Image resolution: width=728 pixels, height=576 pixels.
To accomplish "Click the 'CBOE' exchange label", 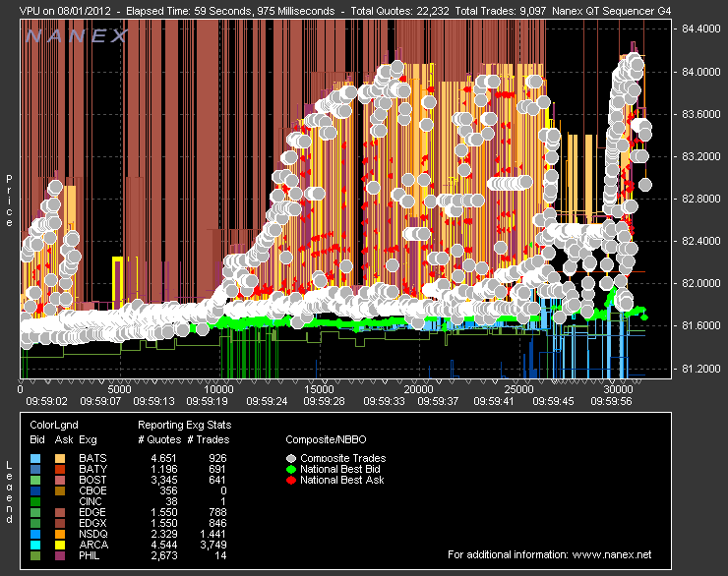I will [x=92, y=490].
